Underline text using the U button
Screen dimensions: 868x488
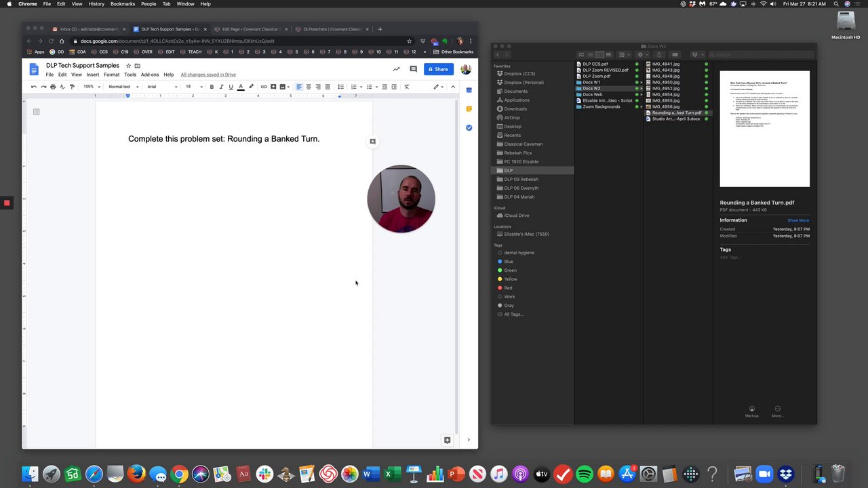click(231, 87)
